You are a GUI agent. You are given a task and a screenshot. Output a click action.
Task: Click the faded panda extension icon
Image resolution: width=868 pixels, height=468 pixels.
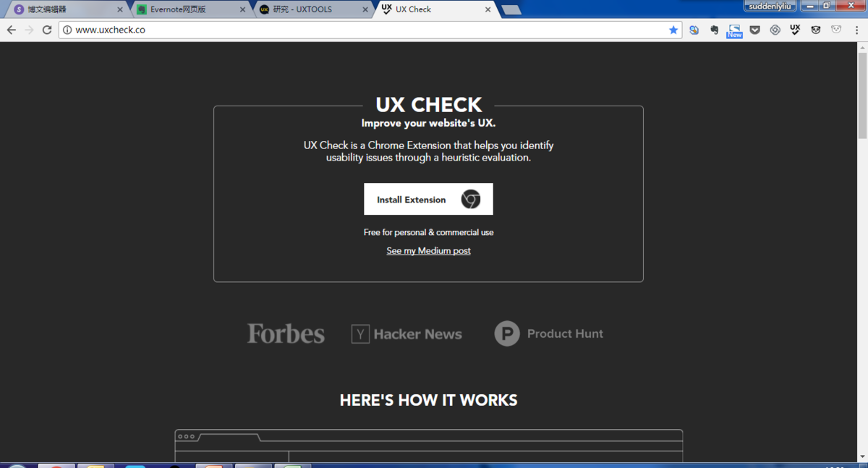point(836,30)
